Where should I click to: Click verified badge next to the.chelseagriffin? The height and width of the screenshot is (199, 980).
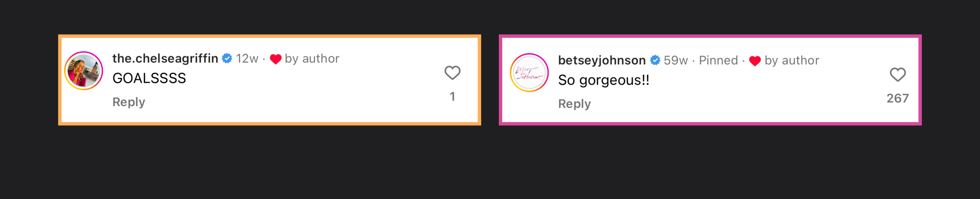point(227,58)
